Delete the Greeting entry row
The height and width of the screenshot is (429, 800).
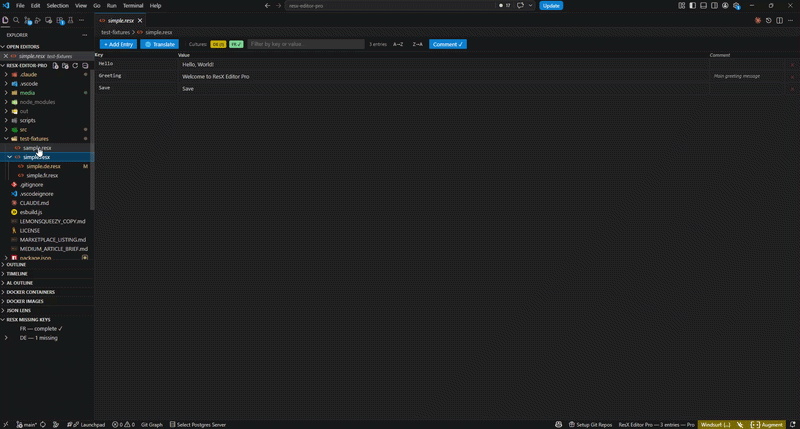[x=792, y=77]
